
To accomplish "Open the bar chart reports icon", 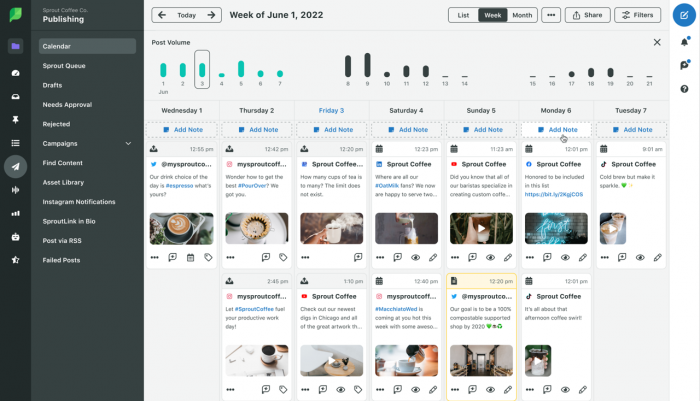I will click(x=16, y=213).
